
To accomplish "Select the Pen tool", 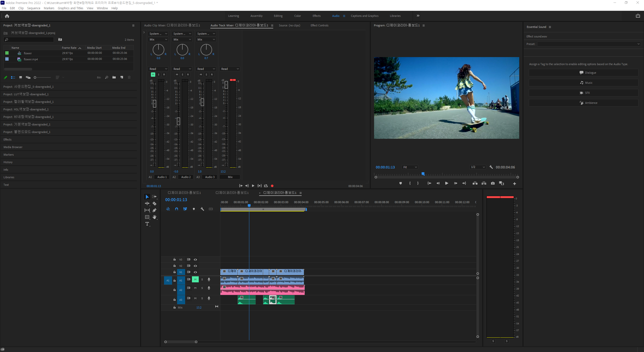I will 154,210.
